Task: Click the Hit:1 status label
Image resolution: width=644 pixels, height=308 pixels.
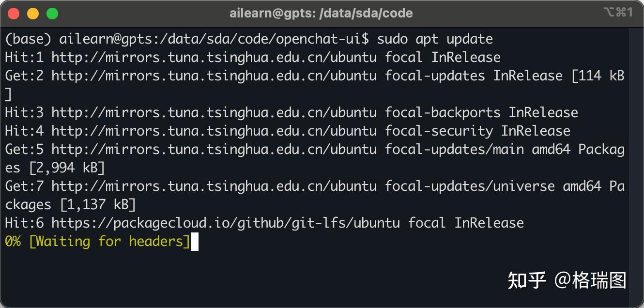Action: [x=23, y=57]
